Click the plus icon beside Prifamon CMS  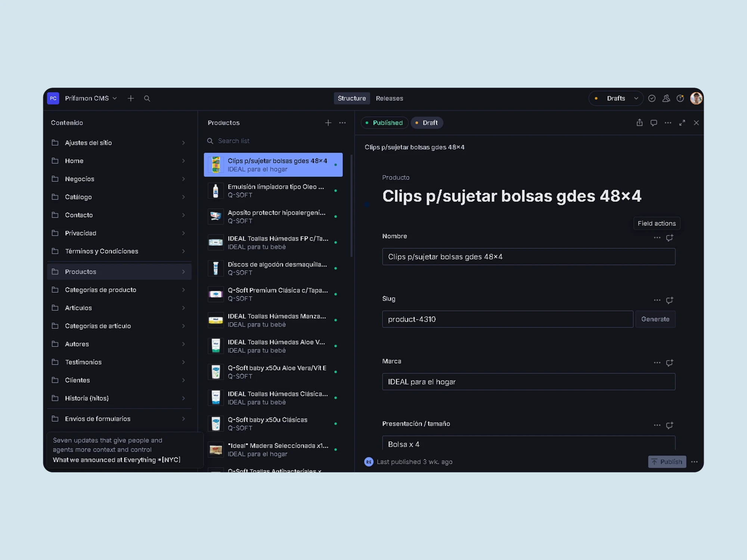[131, 99]
